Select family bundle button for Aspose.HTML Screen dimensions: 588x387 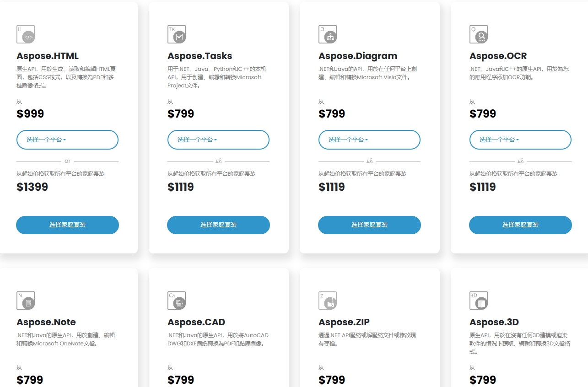click(x=67, y=225)
